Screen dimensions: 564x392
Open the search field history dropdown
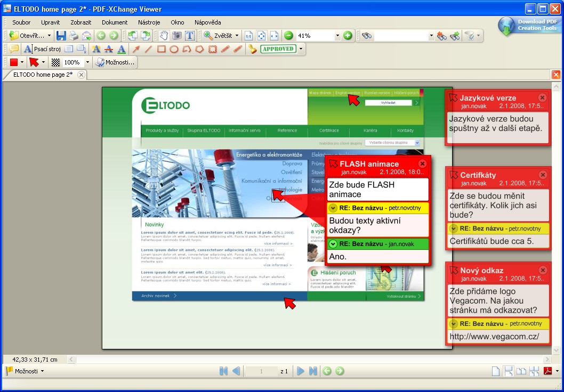431,36
